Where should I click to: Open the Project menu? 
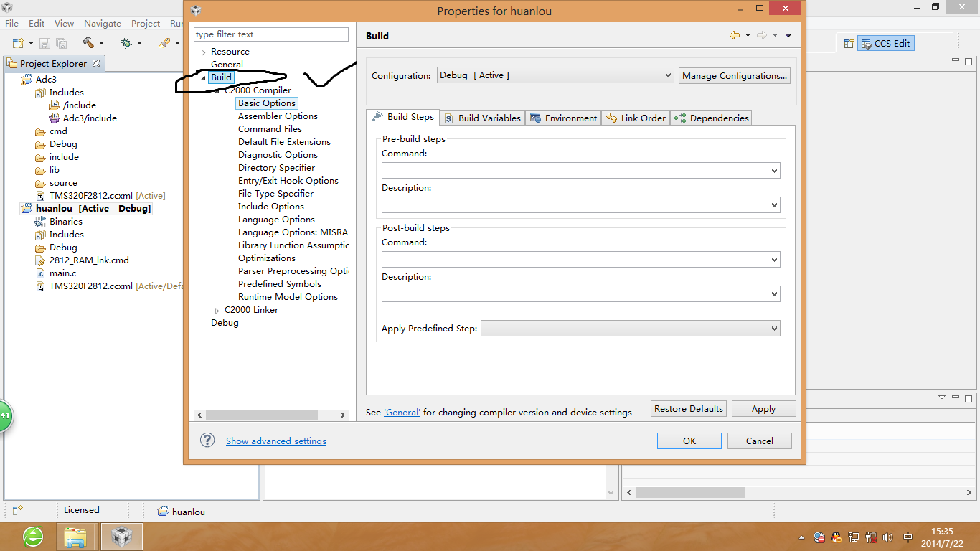146,23
